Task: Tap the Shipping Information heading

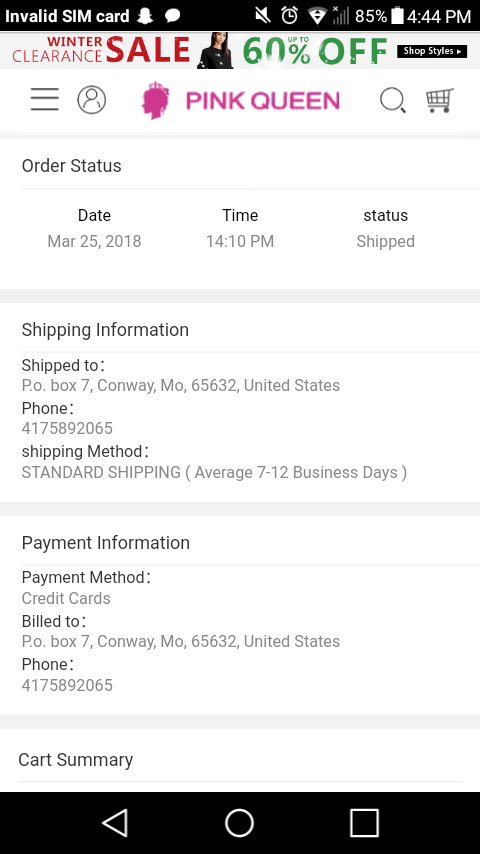Action: (105, 330)
